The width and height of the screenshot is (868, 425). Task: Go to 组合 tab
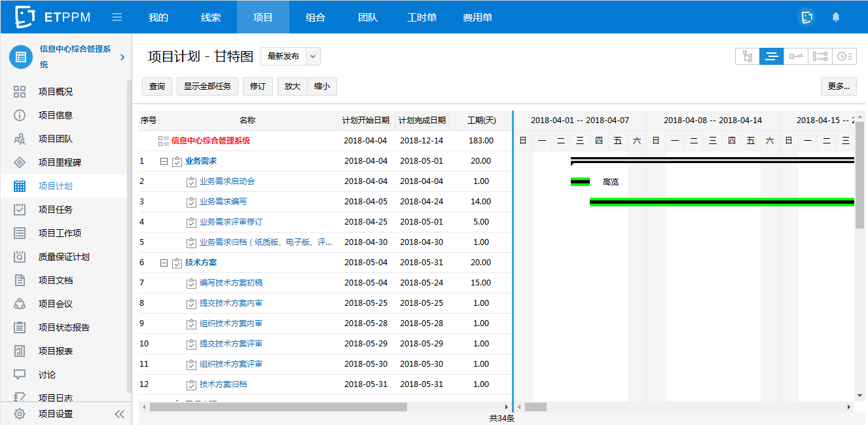click(x=316, y=17)
